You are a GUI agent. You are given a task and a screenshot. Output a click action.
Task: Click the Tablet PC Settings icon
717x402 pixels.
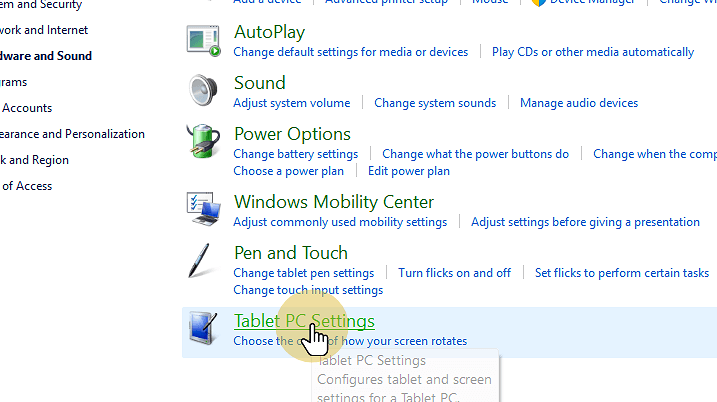[203, 328]
